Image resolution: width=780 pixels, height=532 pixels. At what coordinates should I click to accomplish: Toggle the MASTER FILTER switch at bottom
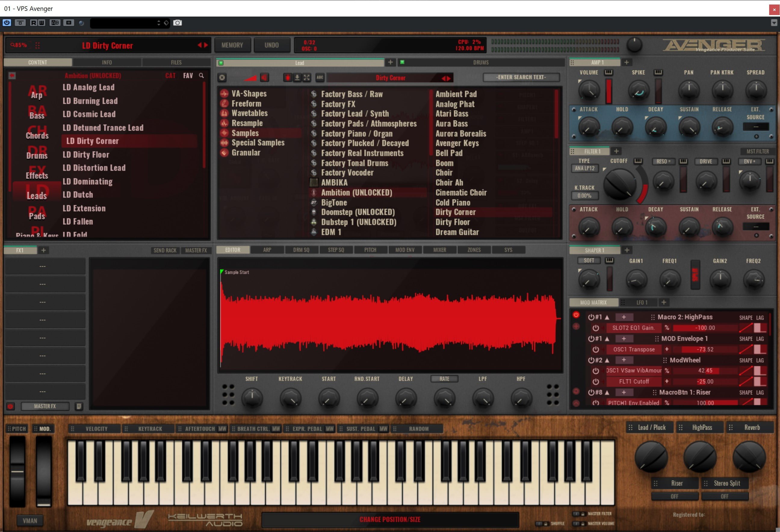pyautogui.click(x=576, y=514)
